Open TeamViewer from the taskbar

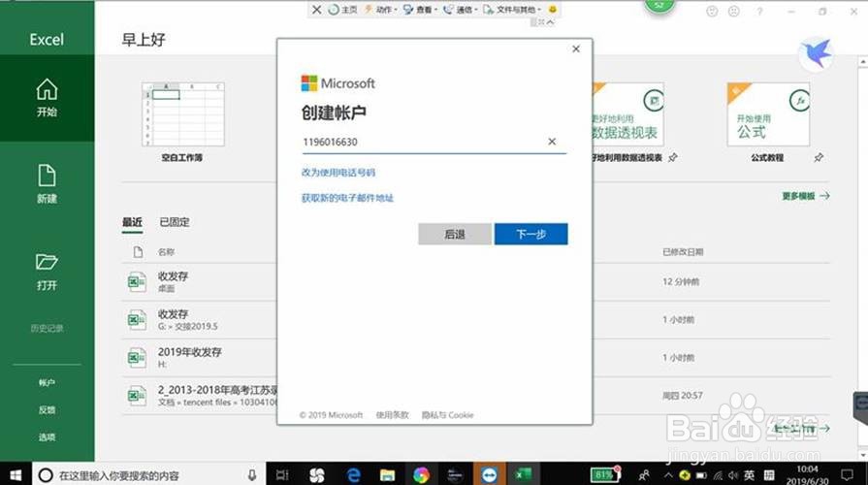coord(489,474)
